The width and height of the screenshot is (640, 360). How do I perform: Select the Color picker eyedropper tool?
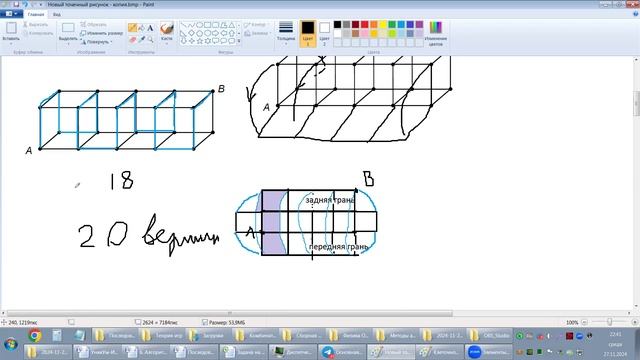click(x=141, y=40)
